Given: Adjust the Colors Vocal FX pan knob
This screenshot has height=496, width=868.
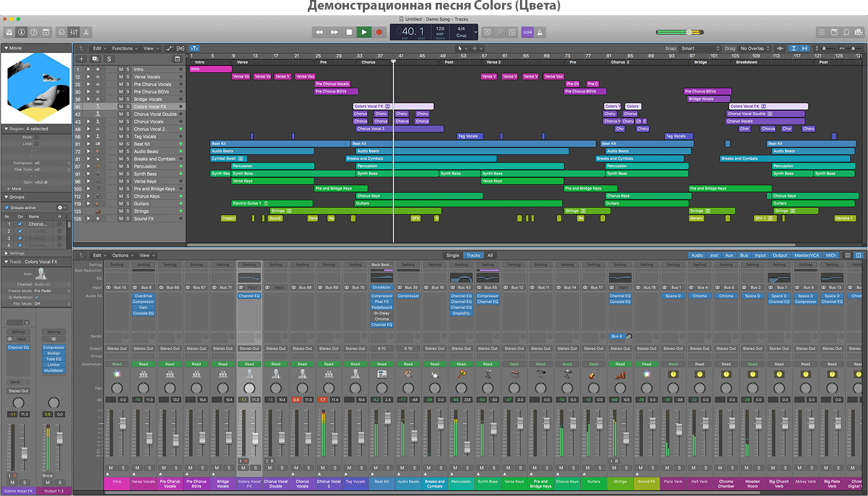Looking at the screenshot, I should 249,388.
